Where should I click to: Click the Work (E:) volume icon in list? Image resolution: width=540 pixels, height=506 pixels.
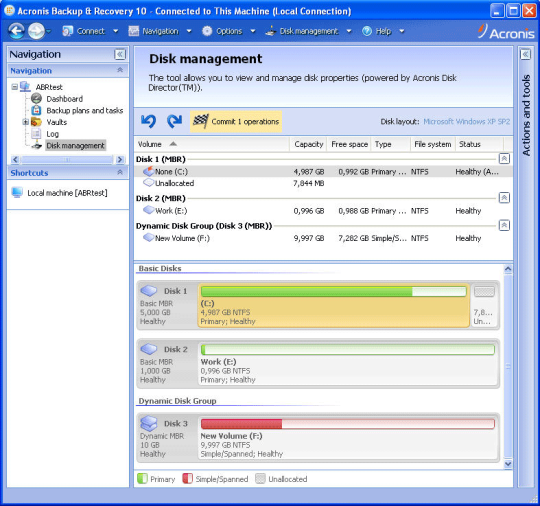point(148,210)
